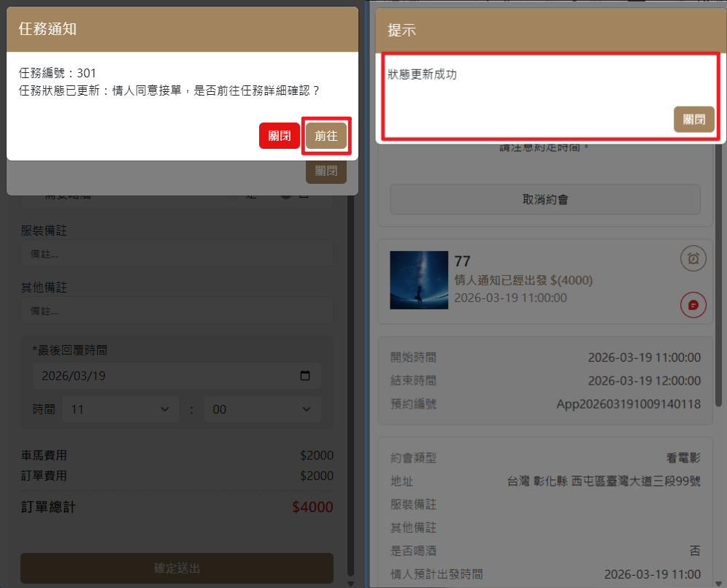
Task: Open the calendar picker icon in date field
Action: [305, 375]
